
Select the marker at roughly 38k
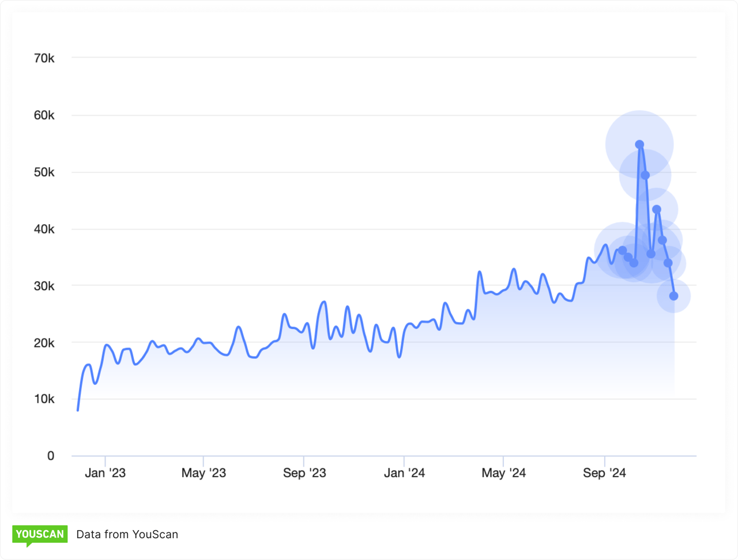(662, 240)
